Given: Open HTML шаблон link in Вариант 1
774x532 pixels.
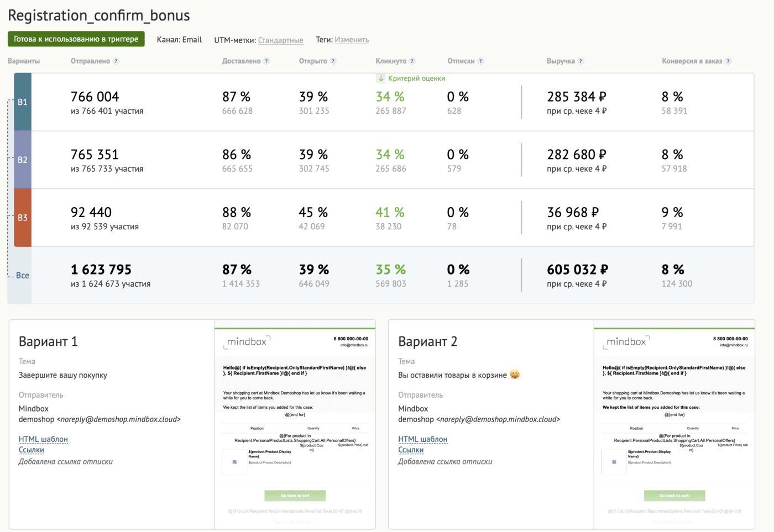Looking at the screenshot, I should (43, 439).
